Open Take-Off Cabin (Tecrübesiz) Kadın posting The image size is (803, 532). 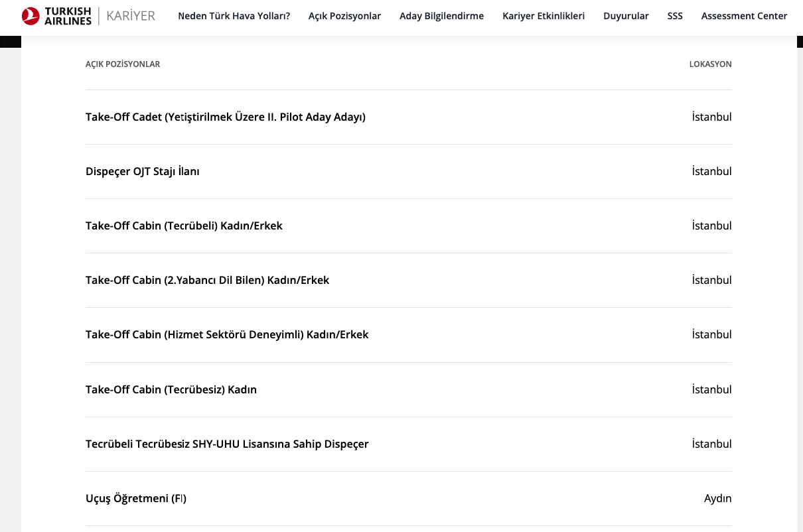[171, 390]
